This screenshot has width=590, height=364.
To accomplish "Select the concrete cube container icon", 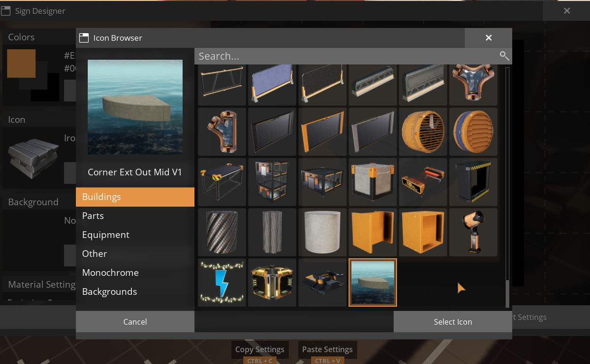I will point(373,182).
